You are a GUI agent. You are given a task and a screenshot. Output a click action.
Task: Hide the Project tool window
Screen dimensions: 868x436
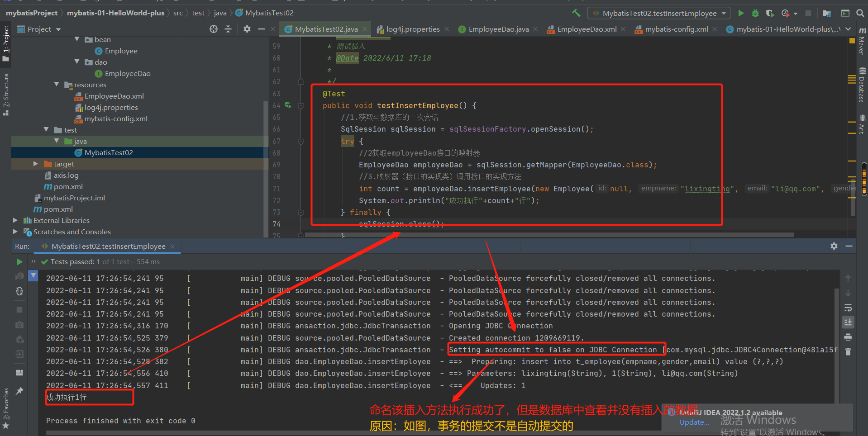click(261, 29)
